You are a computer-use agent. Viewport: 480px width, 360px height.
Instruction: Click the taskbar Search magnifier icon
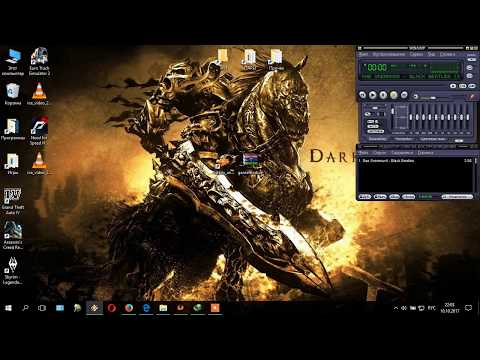click(x=25, y=308)
